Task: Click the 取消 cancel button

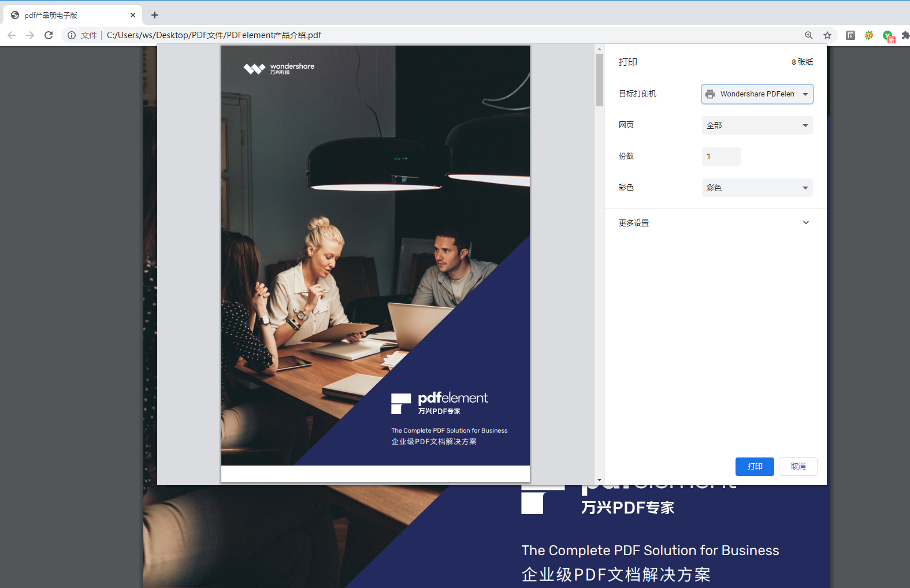Action: pos(798,466)
